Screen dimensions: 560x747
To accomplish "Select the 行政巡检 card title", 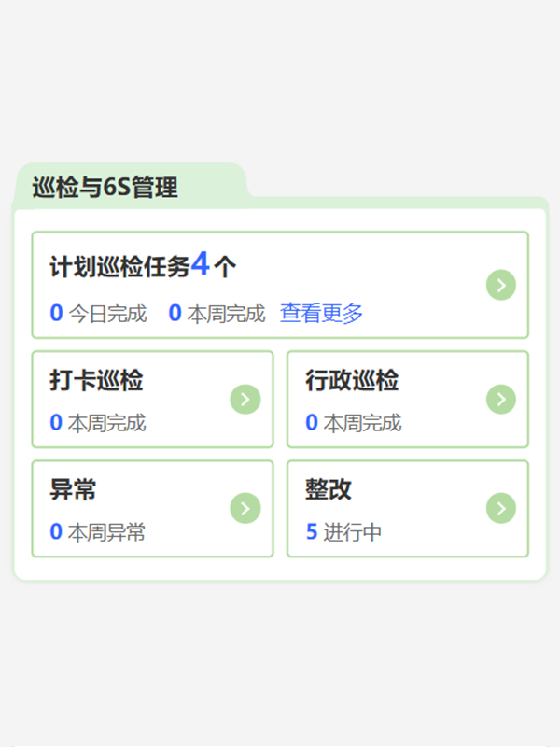I will 352,381.
